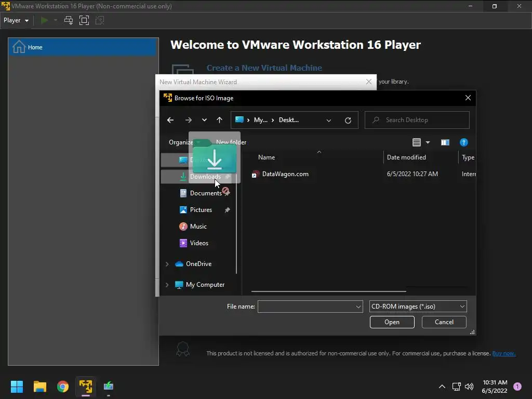The image size is (532, 399).
Task: Click the Cancel button
Action: (444, 322)
